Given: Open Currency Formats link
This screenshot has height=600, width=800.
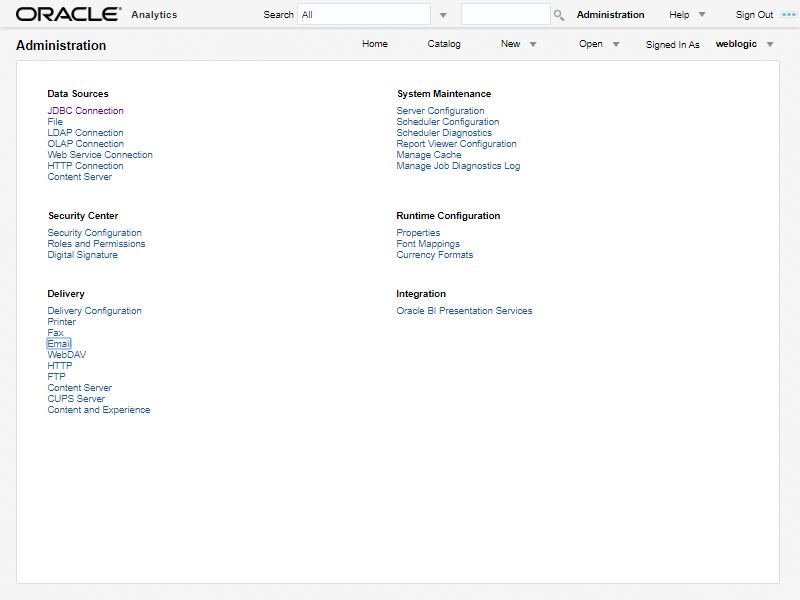Looking at the screenshot, I should [435, 255].
